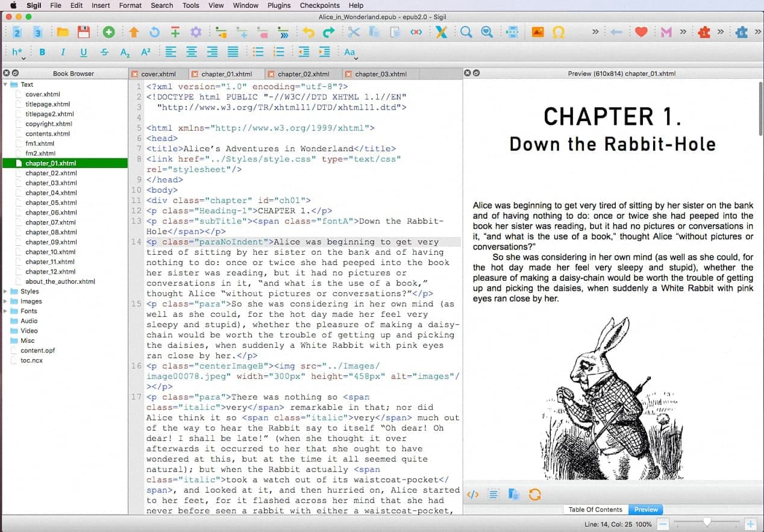Click the yellow Undo arrow icon
This screenshot has width=764, height=532.
tap(308, 33)
